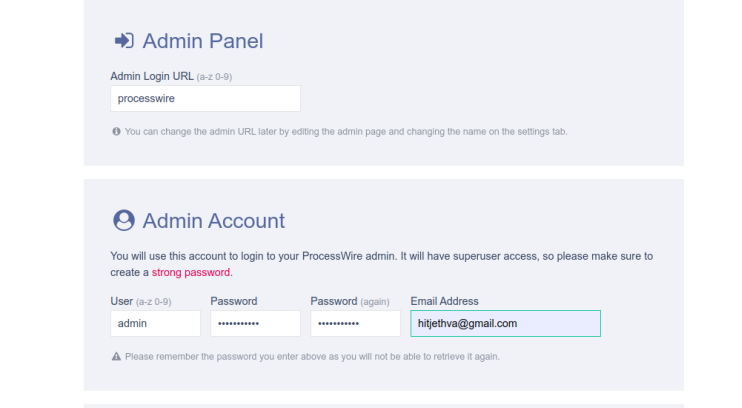Click the Admin Account user avatar icon
The height and width of the screenshot is (408, 742).
coord(124,221)
